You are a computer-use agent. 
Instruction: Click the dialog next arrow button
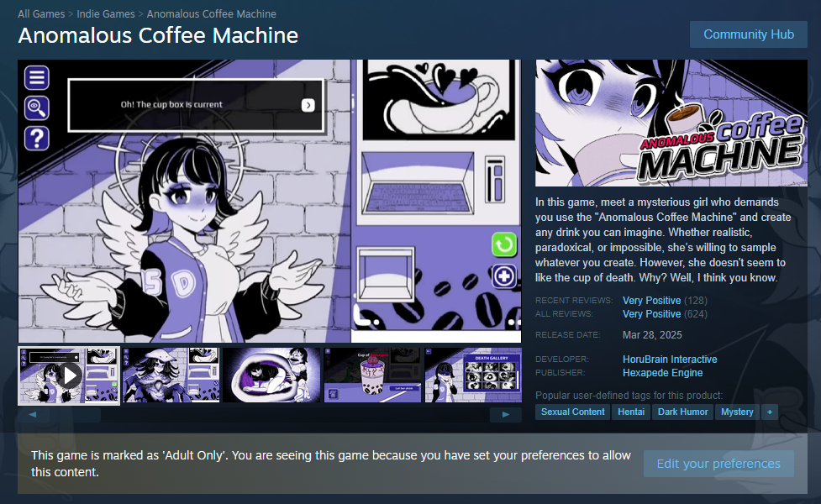pos(308,105)
